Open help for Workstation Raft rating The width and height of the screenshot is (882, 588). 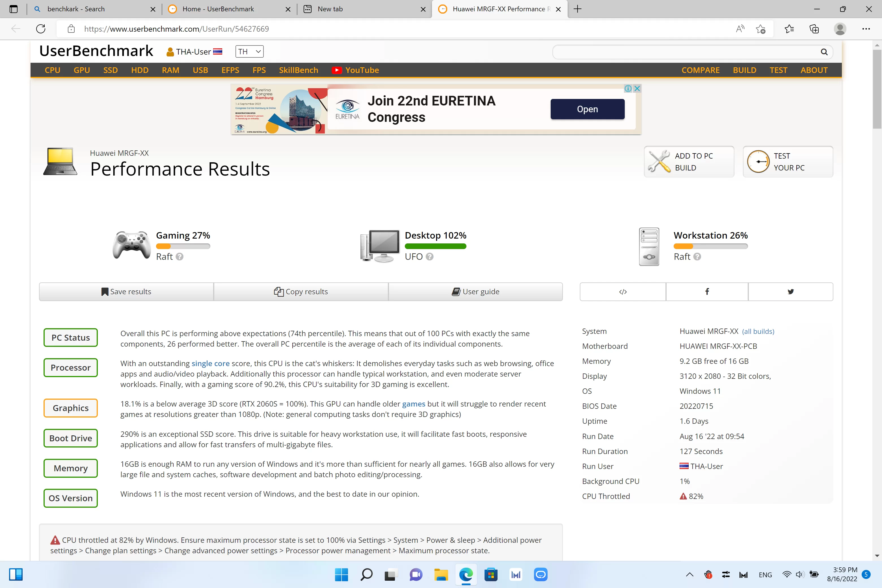(697, 257)
